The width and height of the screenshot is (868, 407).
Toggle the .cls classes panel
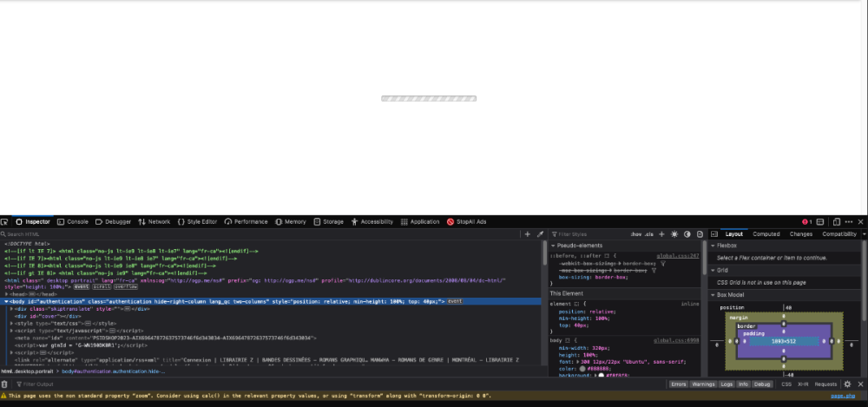coord(648,234)
